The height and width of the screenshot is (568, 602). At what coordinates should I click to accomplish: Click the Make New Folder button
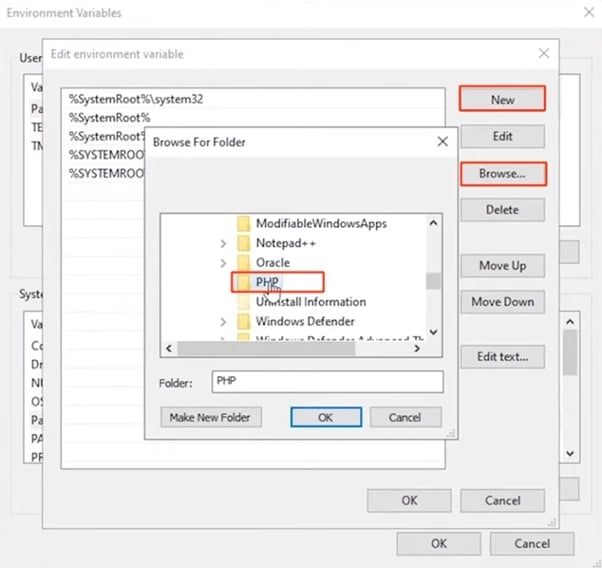[210, 417]
